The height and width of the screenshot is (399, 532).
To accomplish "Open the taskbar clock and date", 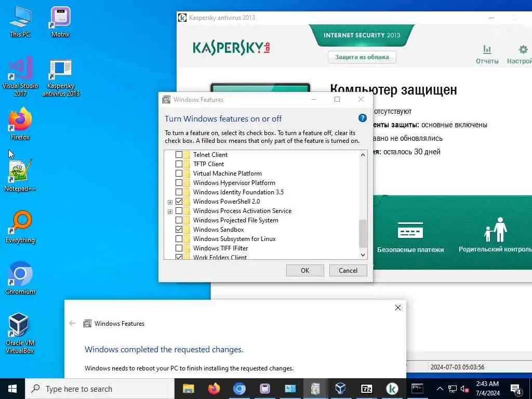I will coord(487,389).
